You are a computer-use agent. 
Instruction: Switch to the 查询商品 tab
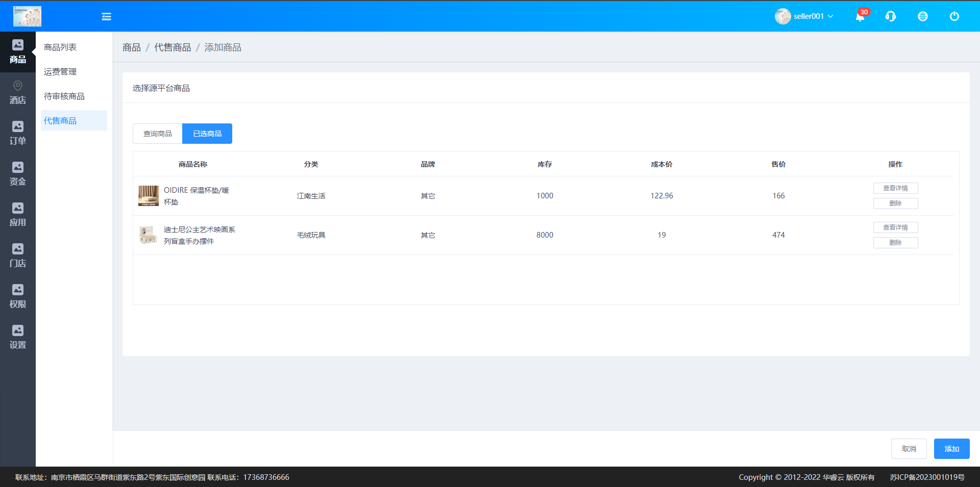[157, 134]
